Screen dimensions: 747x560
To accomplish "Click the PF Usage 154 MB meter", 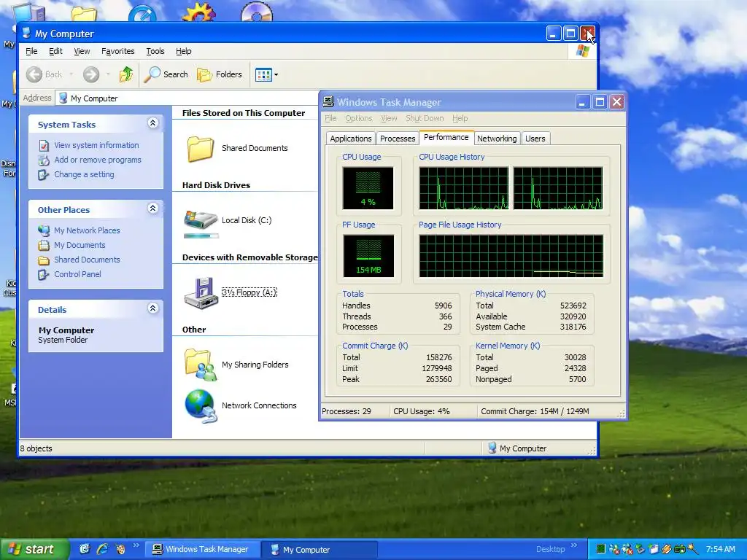I will [x=368, y=256].
